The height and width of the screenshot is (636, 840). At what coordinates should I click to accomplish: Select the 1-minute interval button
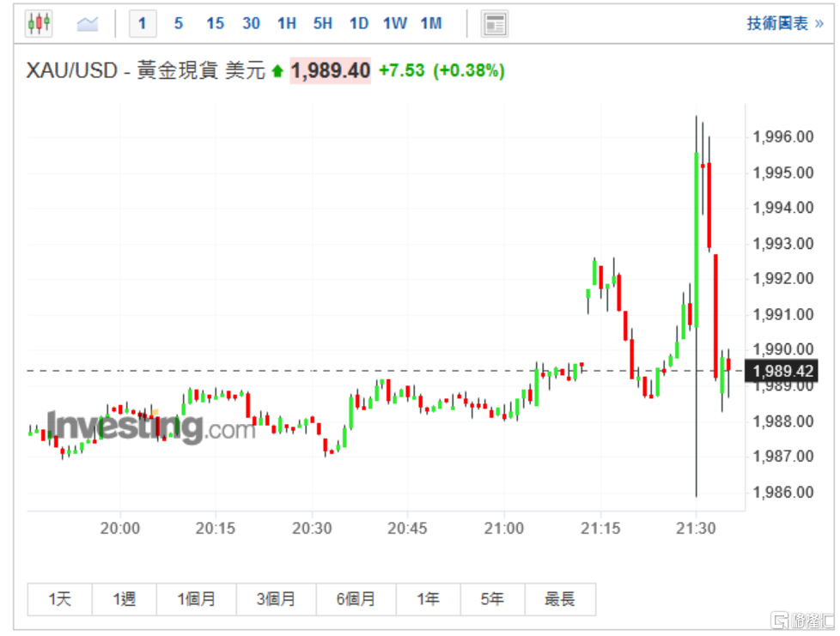[x=143, y=24]
